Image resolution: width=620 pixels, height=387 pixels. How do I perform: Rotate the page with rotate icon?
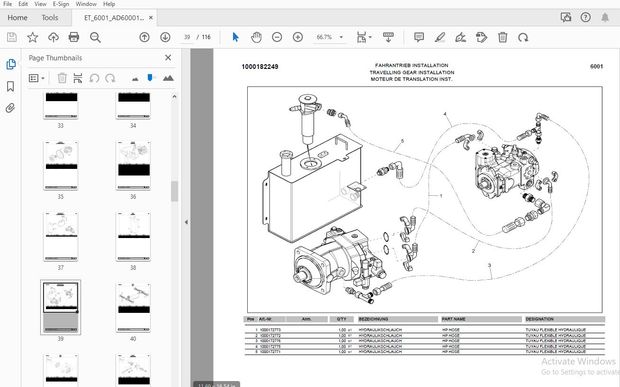(x=523, y=37)
